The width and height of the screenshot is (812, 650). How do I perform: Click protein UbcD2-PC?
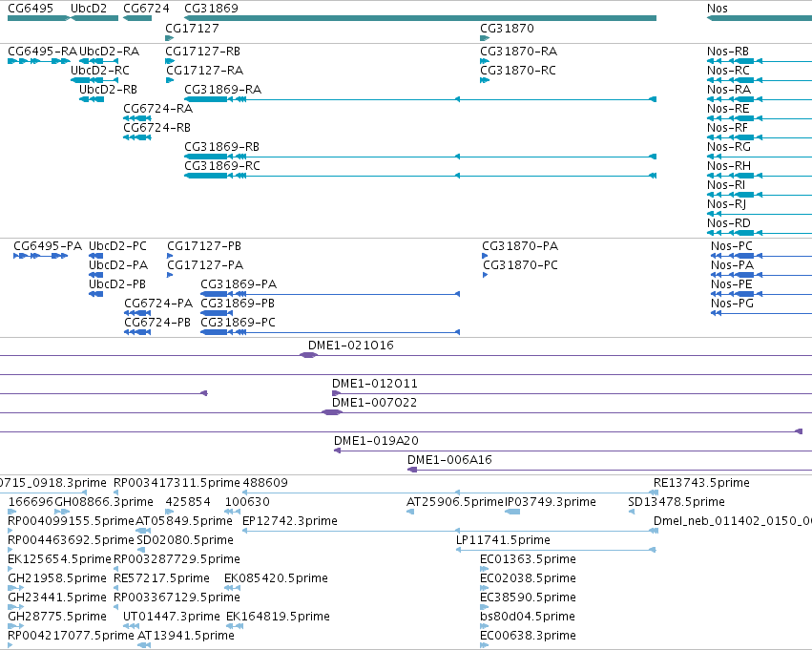click(117, 246)
